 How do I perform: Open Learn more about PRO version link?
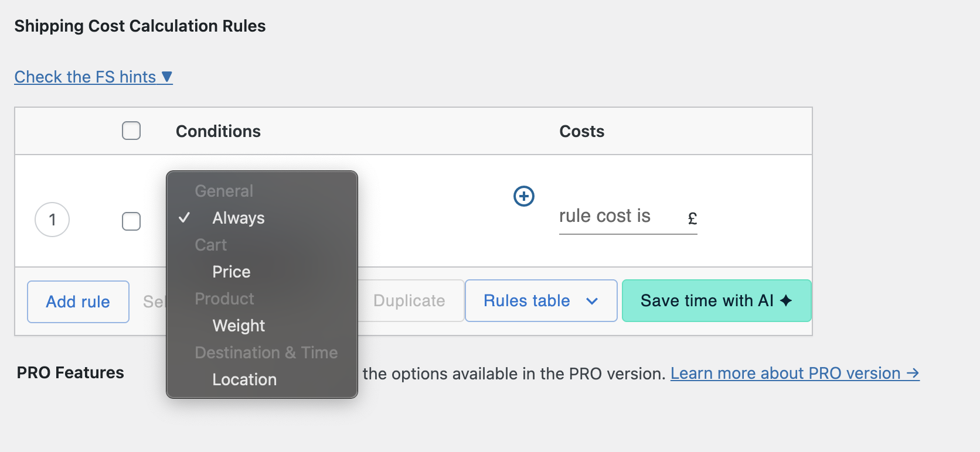click(785, 373)
